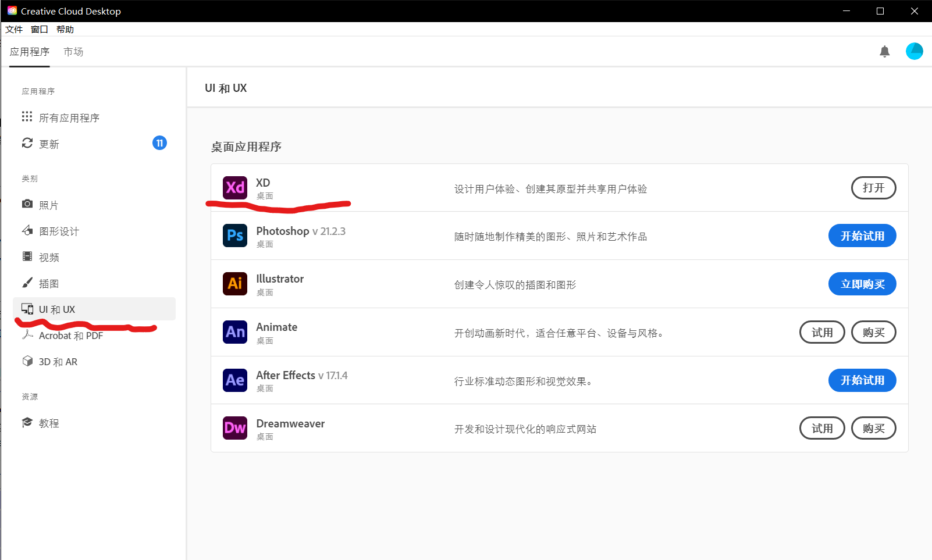The image size is (932, 560).
Task: Select the 插图 category
Action: click(94, 283)
